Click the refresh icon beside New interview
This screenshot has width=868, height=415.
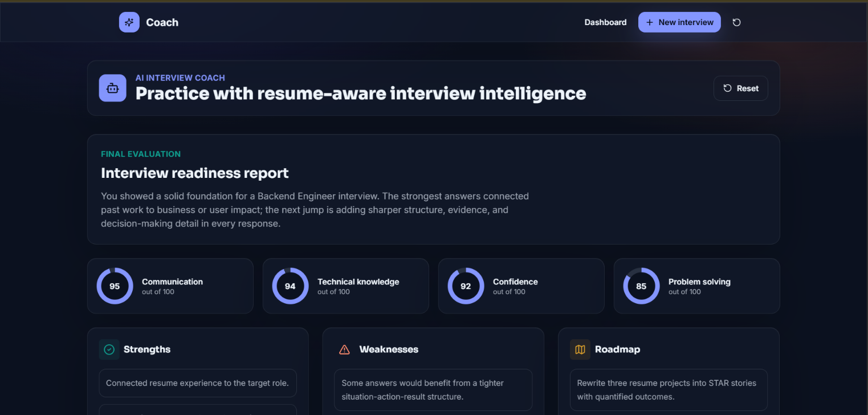736,22
